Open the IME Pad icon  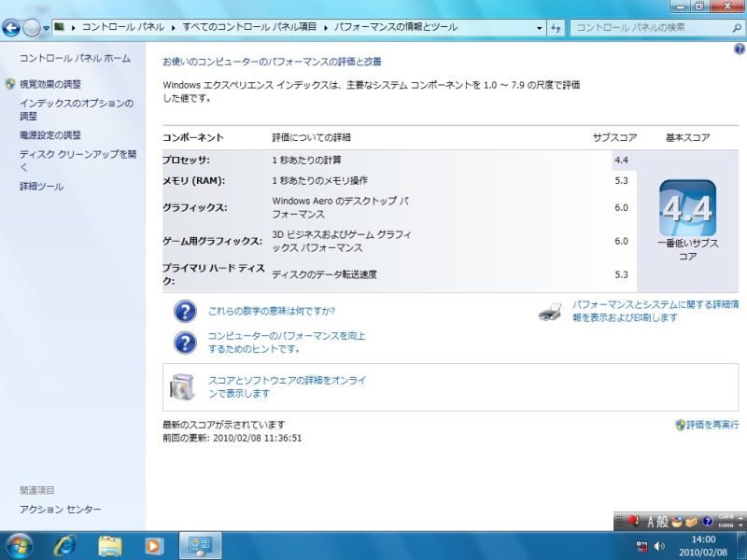click(x=676, y=522)
